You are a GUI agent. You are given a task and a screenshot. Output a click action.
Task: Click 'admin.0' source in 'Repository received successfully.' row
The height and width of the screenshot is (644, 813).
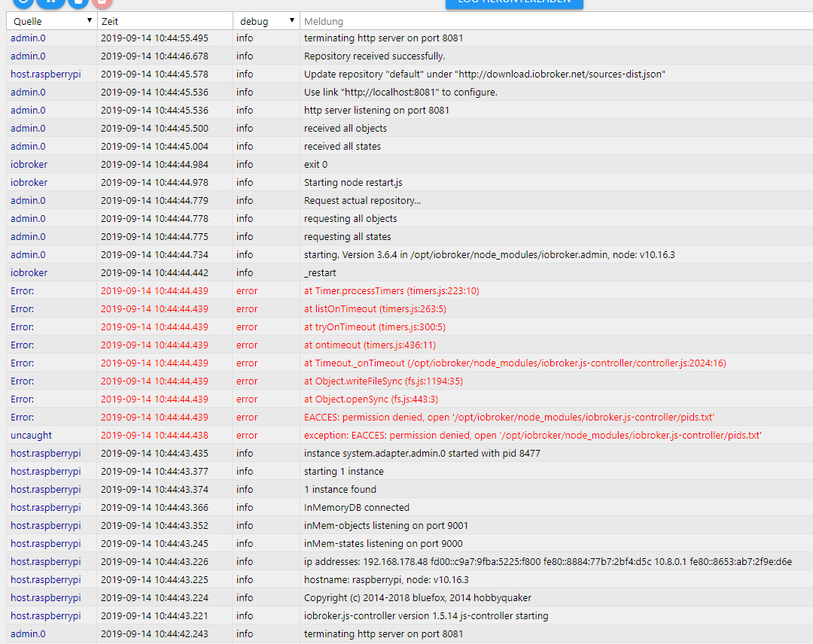28,56
